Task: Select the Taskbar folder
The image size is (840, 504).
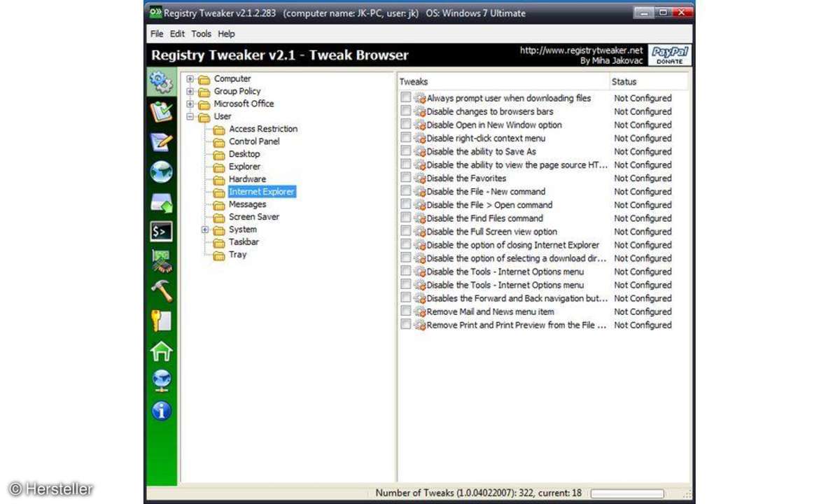Action: (244, 242)
